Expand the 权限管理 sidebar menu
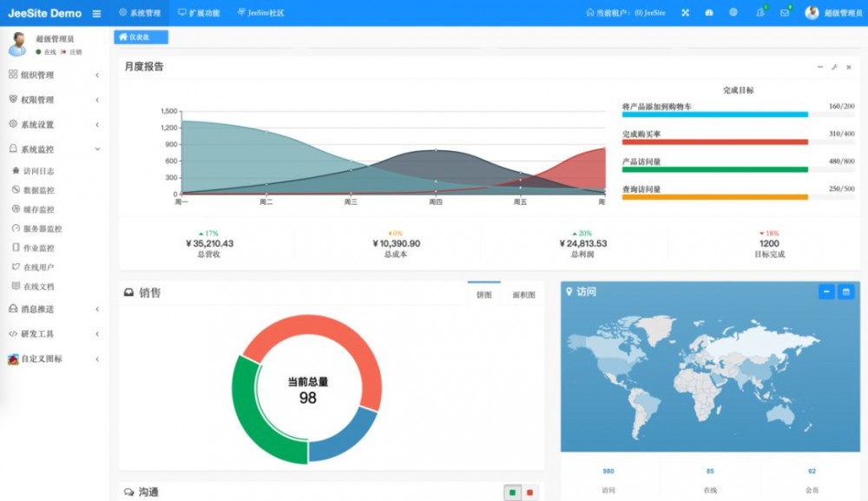Viewport: 868px width, 501px height. [x=48, y=100]
